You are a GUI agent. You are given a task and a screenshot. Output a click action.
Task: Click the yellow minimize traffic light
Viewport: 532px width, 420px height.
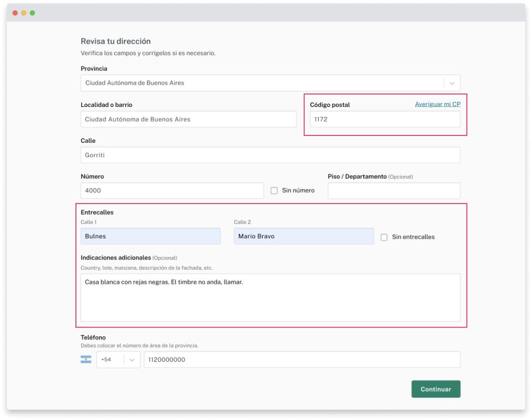(23, 12)
